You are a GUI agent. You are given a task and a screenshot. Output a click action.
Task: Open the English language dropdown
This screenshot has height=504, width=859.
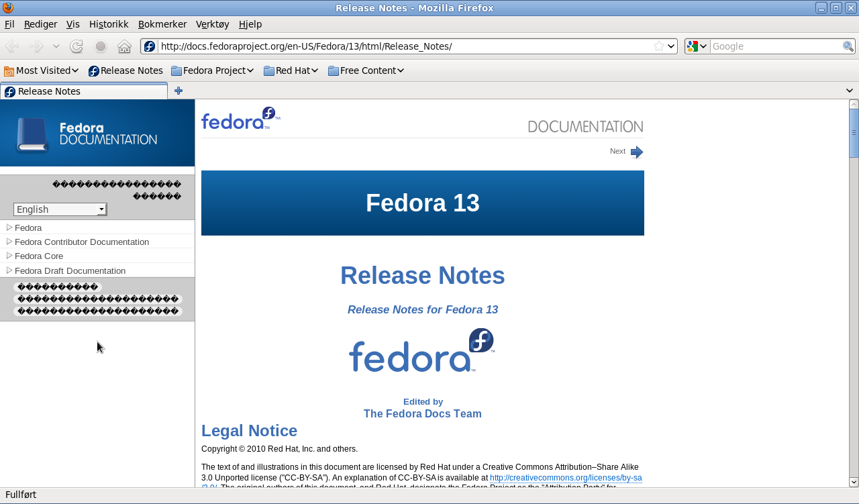(x=60, y=209)
